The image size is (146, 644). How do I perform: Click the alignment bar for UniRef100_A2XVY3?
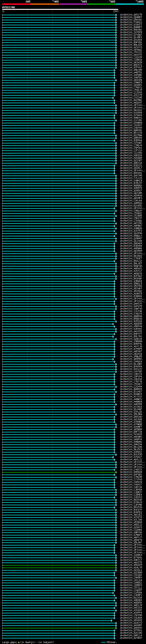(59, 48)
